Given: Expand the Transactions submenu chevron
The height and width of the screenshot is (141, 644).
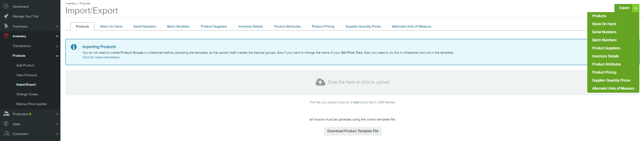Looking at the screenshot, I should point(57,46).
